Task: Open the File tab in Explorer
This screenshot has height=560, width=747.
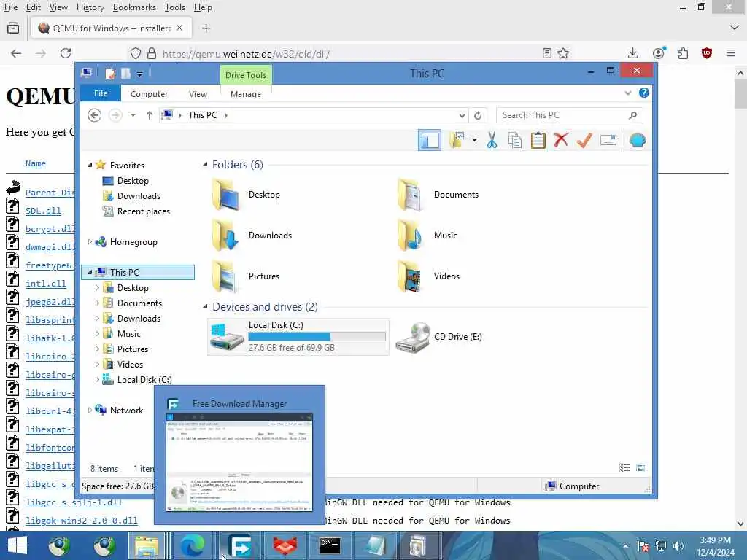Action: [101, 93]
